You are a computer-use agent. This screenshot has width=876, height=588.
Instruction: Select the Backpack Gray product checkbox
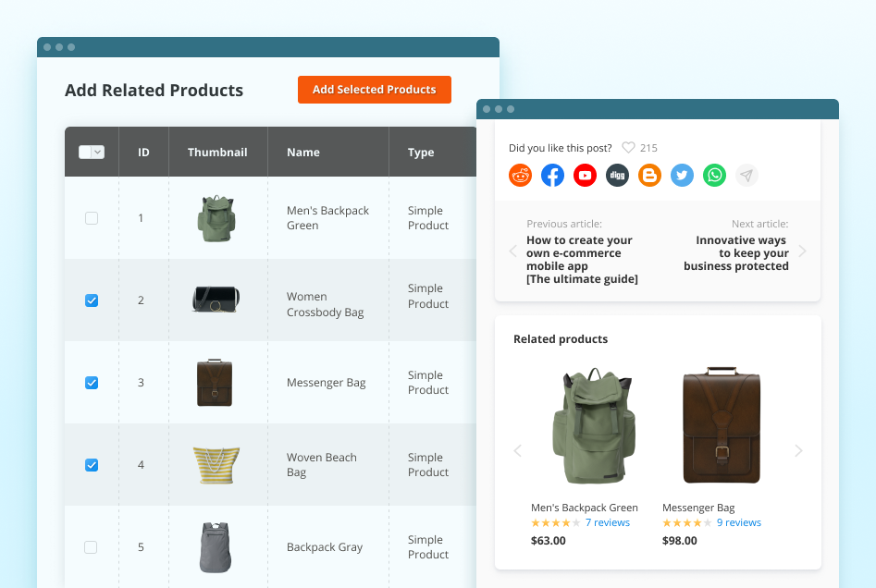[x=91, y=547]
